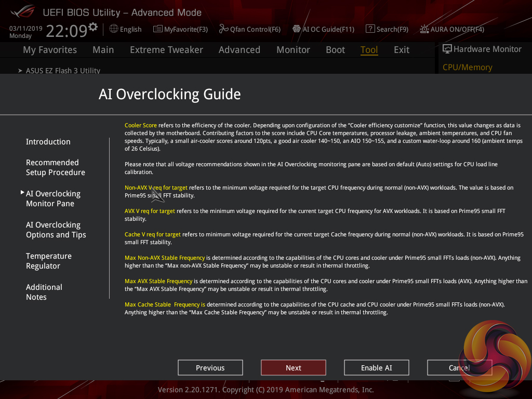Click the 22:09 clock display
The image size is (532, 399).
pos(67,31)
